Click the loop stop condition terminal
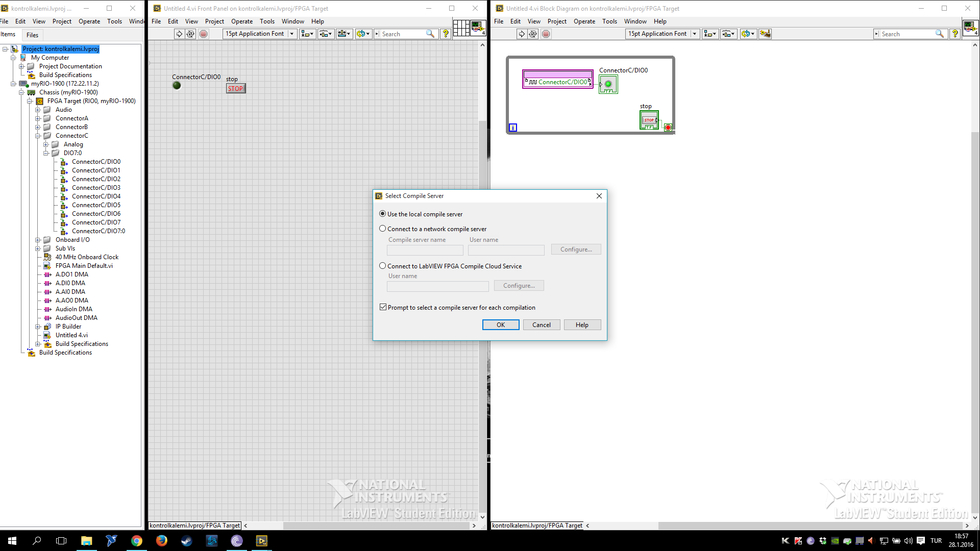This screenshot has width=980, height=551. click(668, 128)
